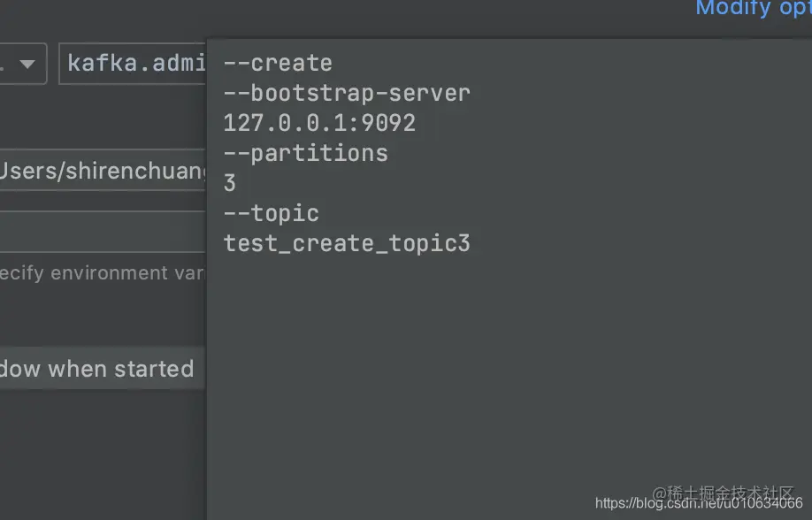Click the --bootstrap-server argument line
The height and width of the screenshot is (520, 812).
pos(347,93)
